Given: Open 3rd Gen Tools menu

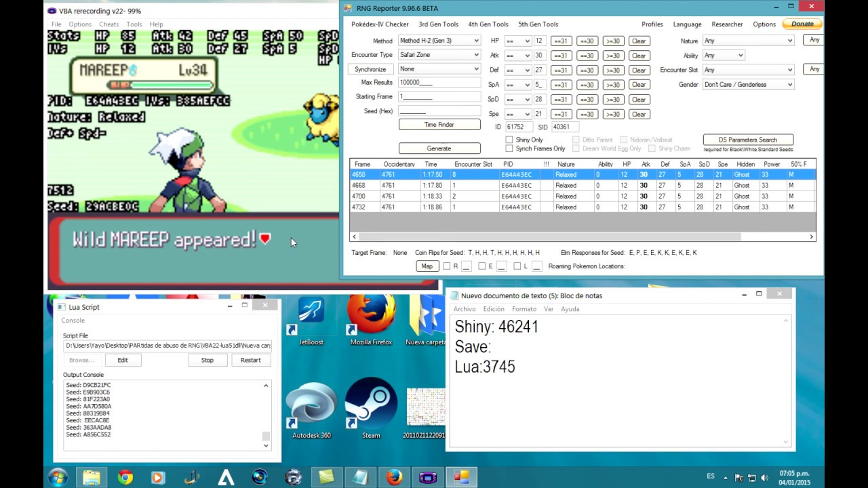Looking at the screenshot, I should [438, 24].
